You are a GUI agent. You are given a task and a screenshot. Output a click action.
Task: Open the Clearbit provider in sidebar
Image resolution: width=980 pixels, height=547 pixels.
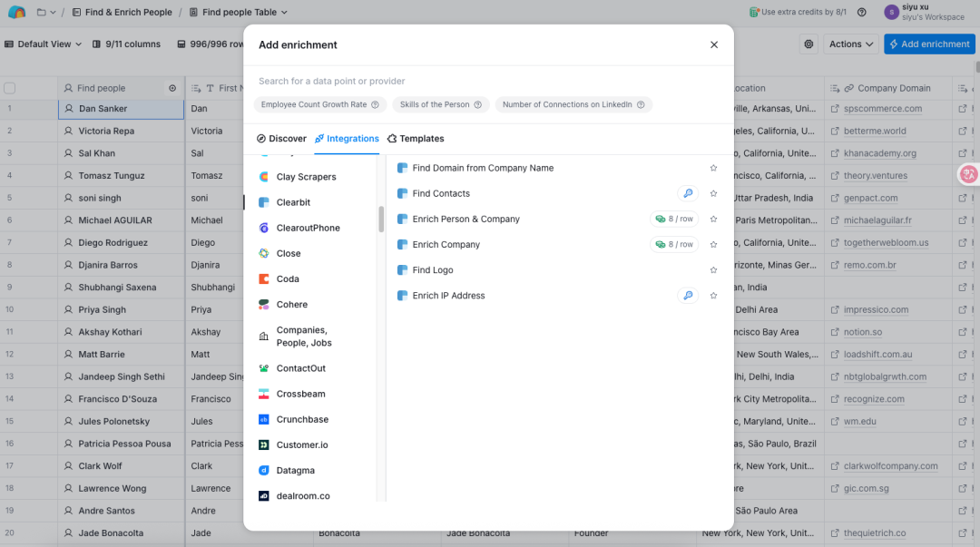(x=293, y=202)
